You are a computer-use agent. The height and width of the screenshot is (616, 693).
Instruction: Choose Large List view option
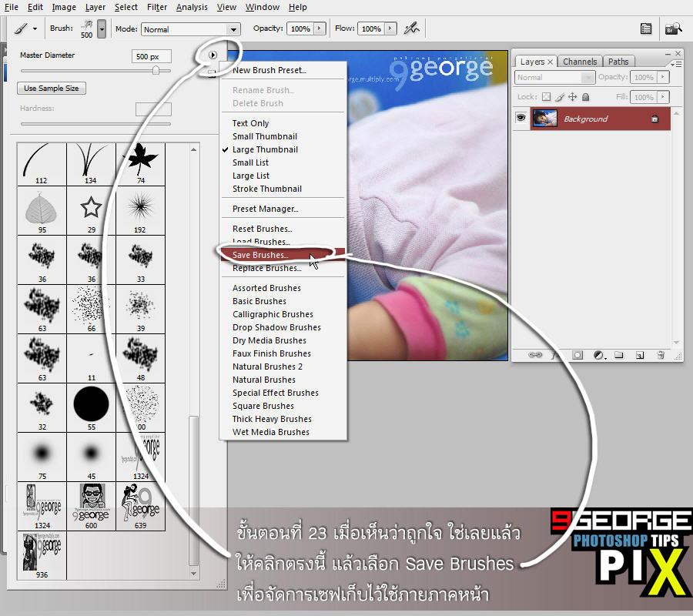250,176
